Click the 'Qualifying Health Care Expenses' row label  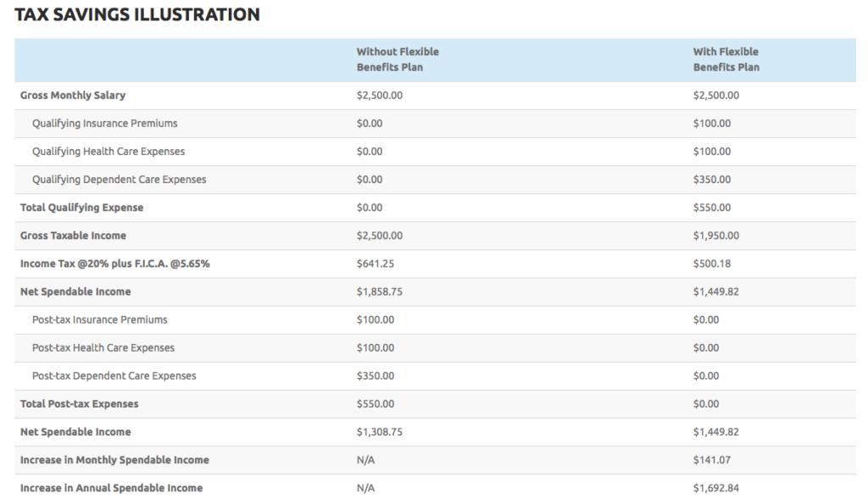point(108,152)
